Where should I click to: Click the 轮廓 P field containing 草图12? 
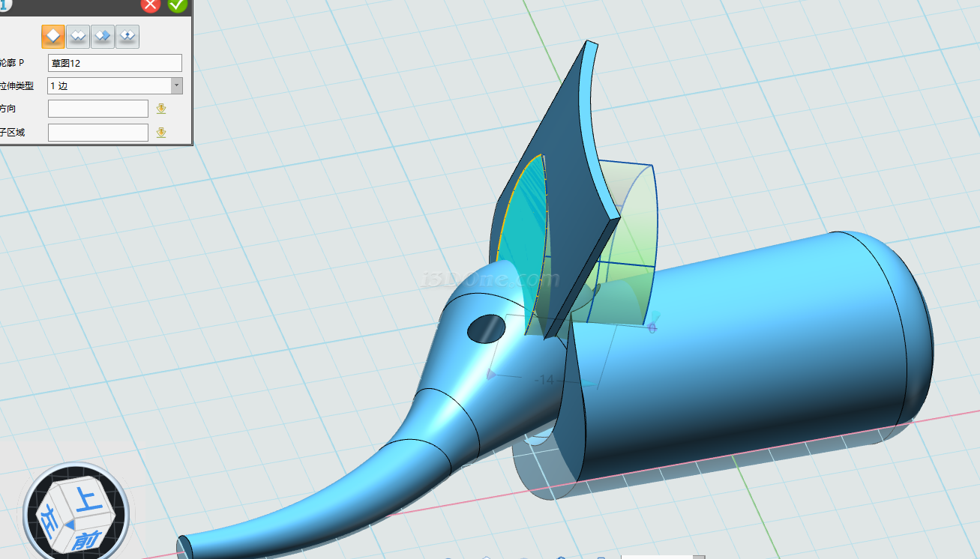click(115, 63)
